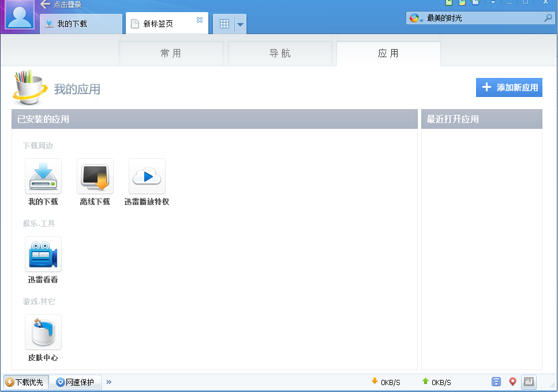Click the user avatar icon
Image resolution: width=558 pixels, height=392 pixels.
(20, 14)
